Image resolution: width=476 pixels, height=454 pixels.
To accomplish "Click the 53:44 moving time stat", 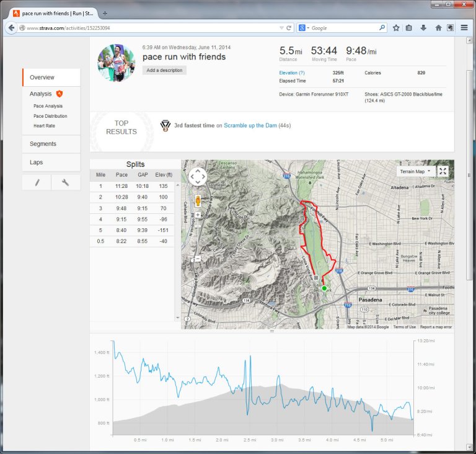I will click(x=324, y=50).
